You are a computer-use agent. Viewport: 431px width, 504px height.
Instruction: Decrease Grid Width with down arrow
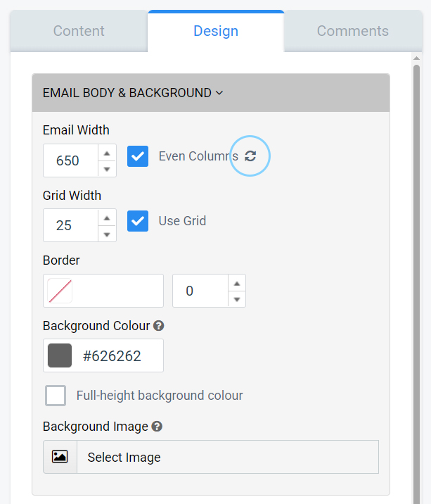pos(107,234)
